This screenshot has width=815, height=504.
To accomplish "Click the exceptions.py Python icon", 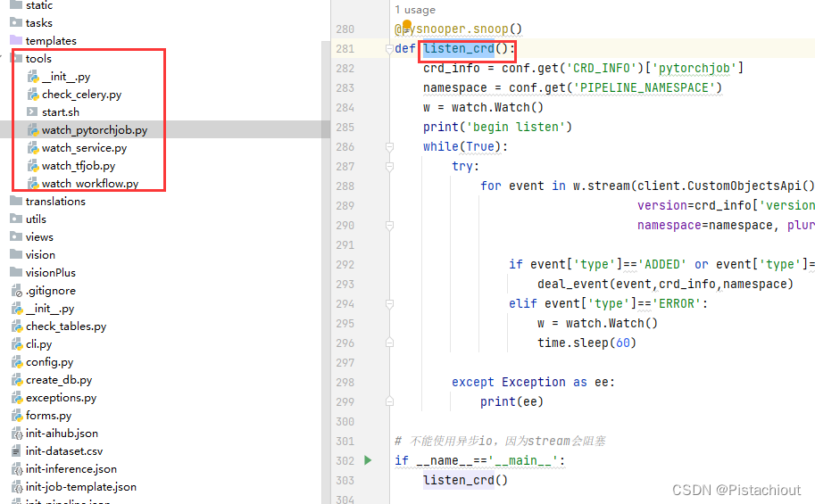I will [17, 398].
